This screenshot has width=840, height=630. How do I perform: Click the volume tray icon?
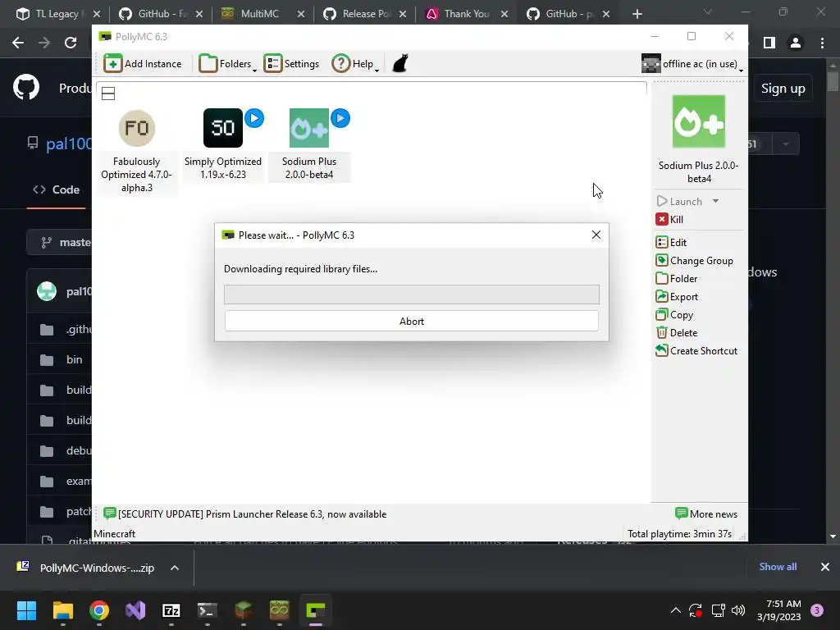(738, 610)
